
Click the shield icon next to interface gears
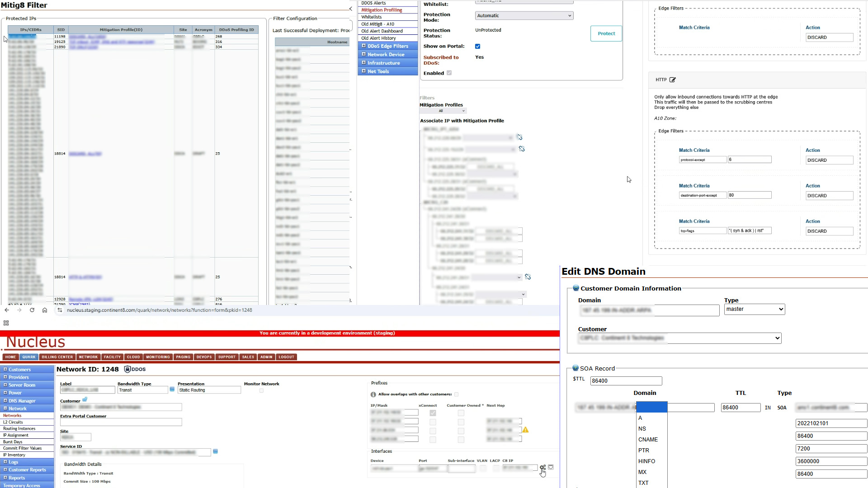551,467
